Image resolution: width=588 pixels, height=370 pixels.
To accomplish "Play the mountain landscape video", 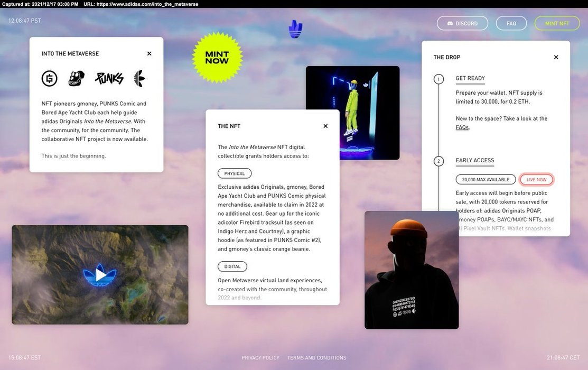I will 100,275.
